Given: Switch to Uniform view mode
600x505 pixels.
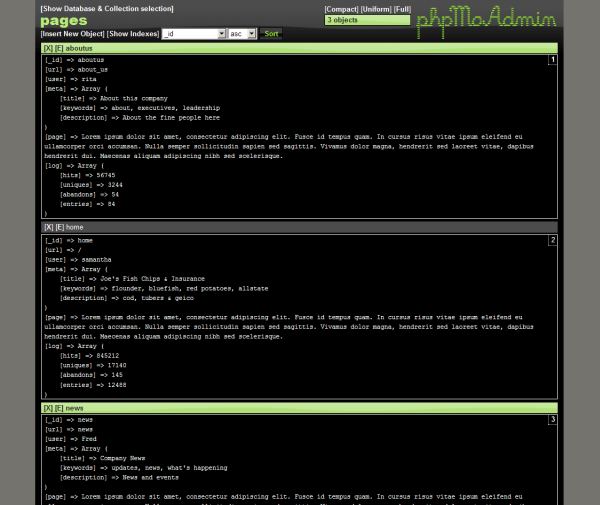Looking at the screenshot, I should point(376,9).
